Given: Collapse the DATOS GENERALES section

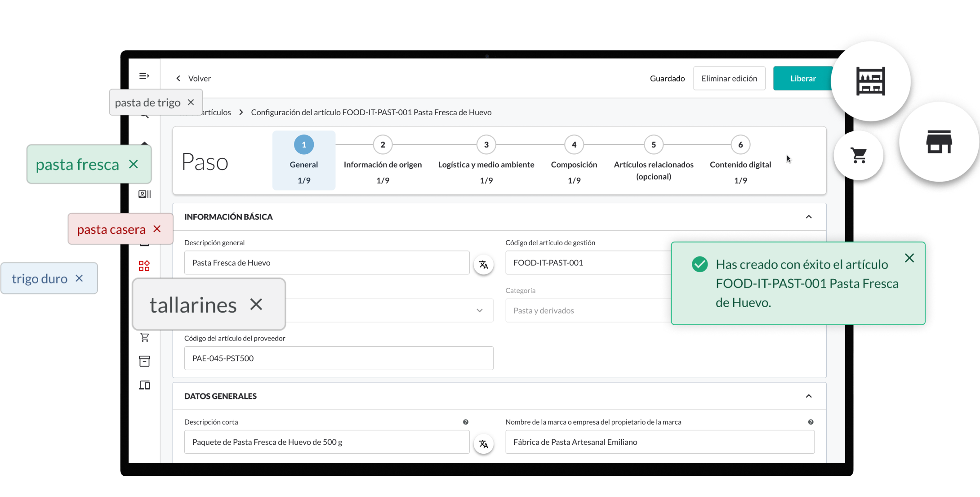Looking at the screenshot, I should coord(809,396).
